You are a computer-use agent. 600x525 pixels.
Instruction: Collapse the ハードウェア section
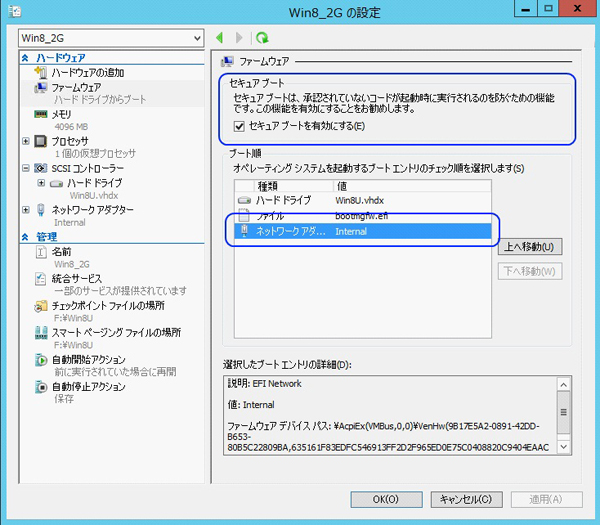pyautogui.click(x=25, y=58)
